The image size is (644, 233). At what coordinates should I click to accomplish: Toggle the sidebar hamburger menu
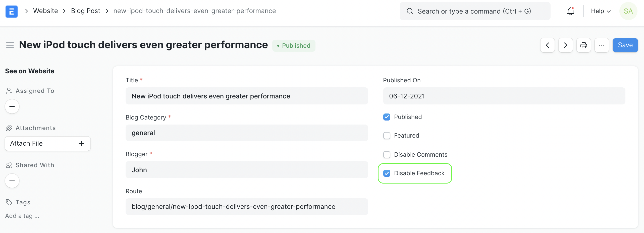point(10,45)
